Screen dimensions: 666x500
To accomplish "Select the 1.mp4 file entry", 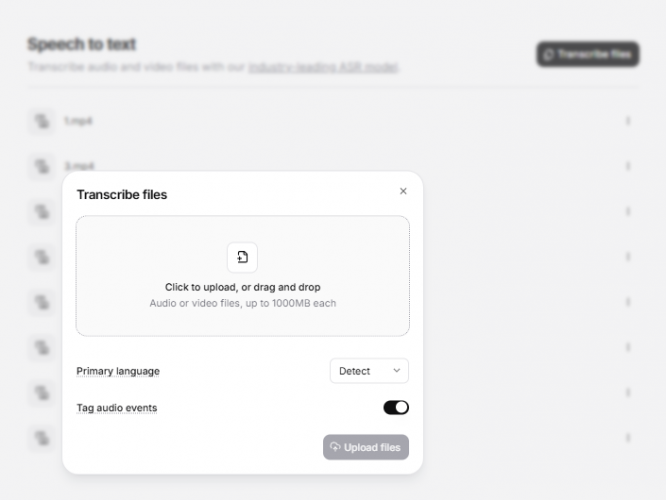I will pos(79,121).
